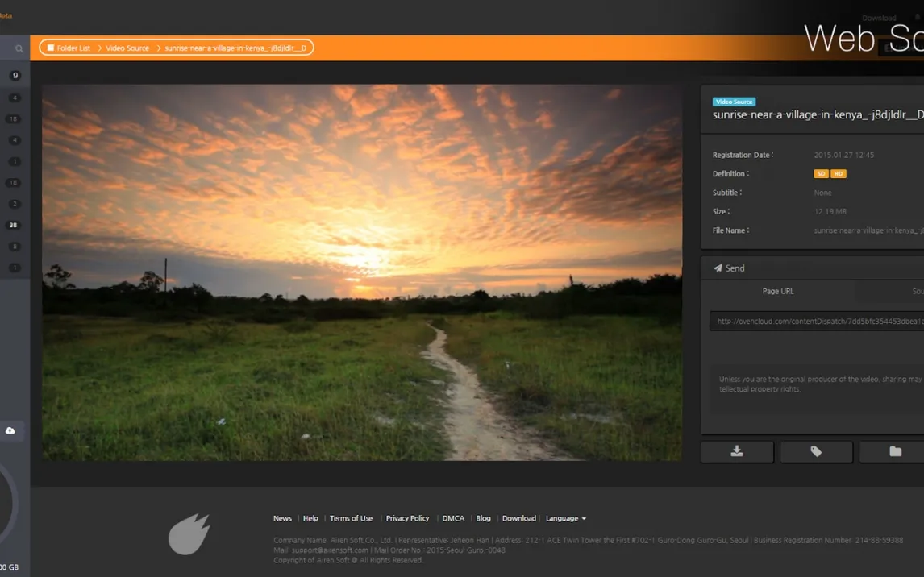This screenshot has width=924, height=577.
Task: Open the Privacy Policy footer link
Action: (x=407, y=518)
